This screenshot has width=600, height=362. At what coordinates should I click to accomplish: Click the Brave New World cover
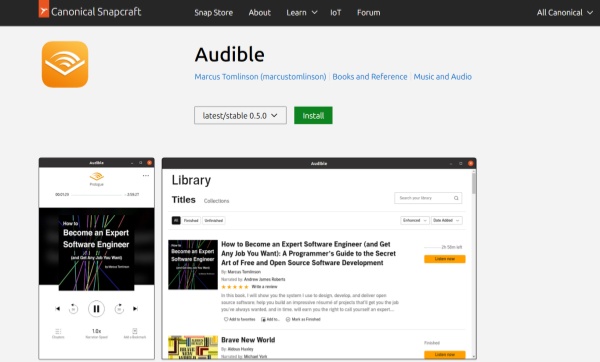click(x=193, y=347)
